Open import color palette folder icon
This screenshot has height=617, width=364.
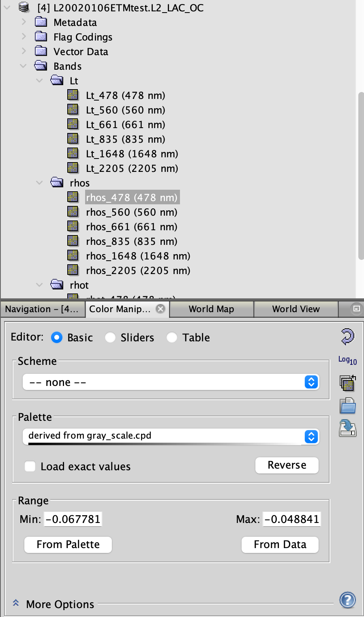[x=347, y=406]
